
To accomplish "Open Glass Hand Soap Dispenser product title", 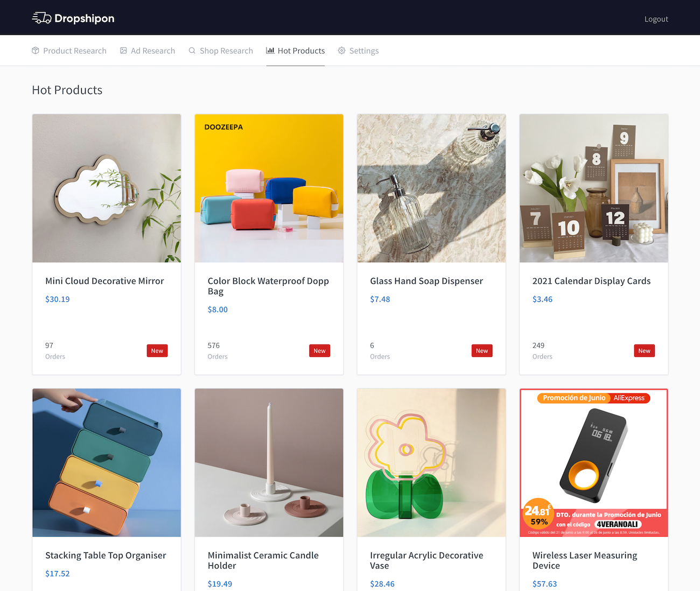I will (x=426, y=281).
